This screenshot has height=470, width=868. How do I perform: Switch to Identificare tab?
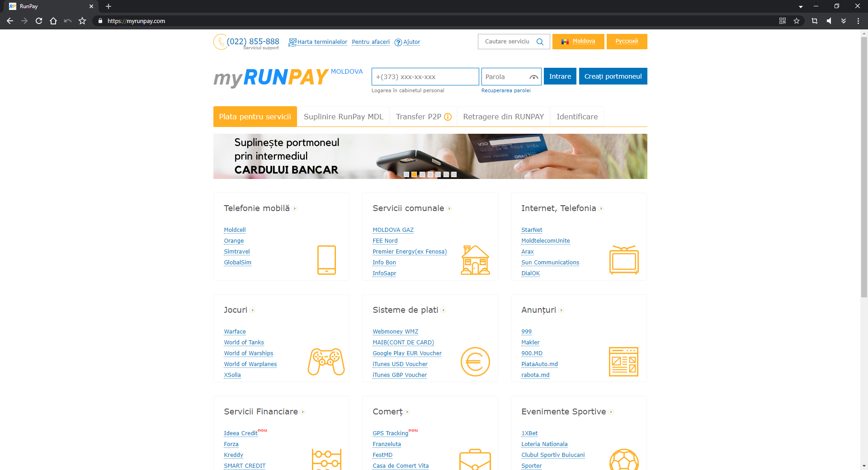[x=577, y=117]
